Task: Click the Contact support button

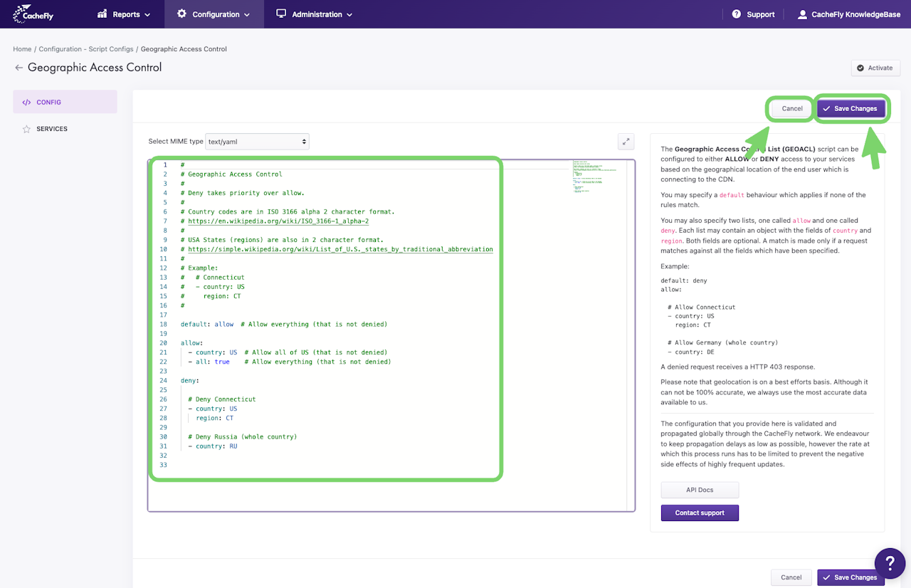Action: [700, 513]
